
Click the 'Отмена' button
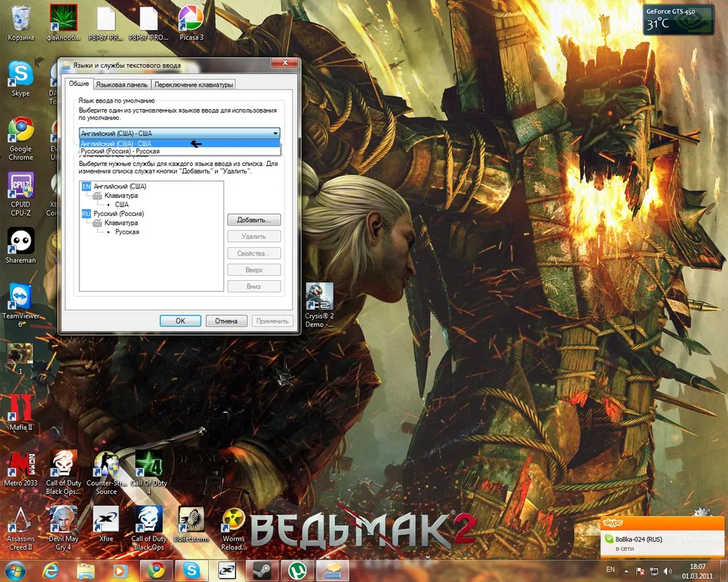(x=226, y=321)
